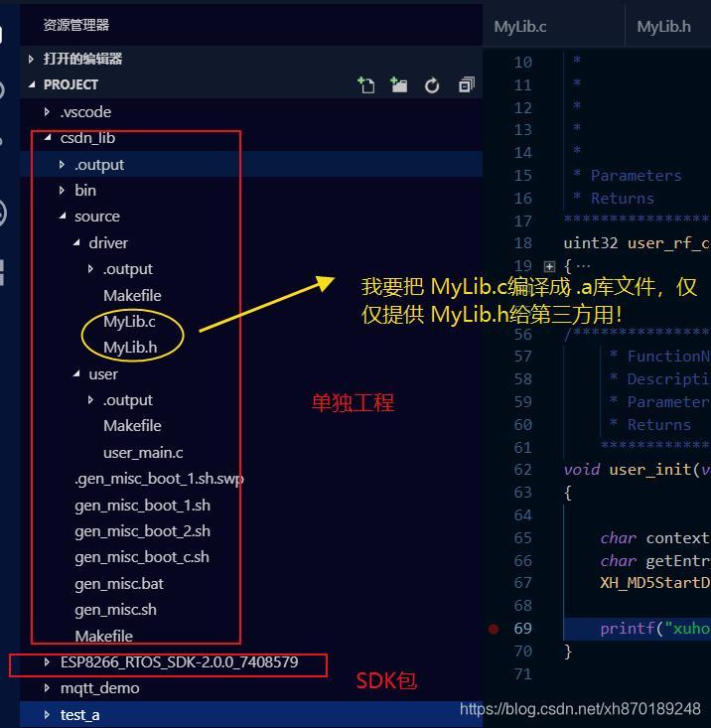Viewport: 711px width, 728px height.
Task: Unfold the collapsed code block at line 19
Action: coord(549,266)
